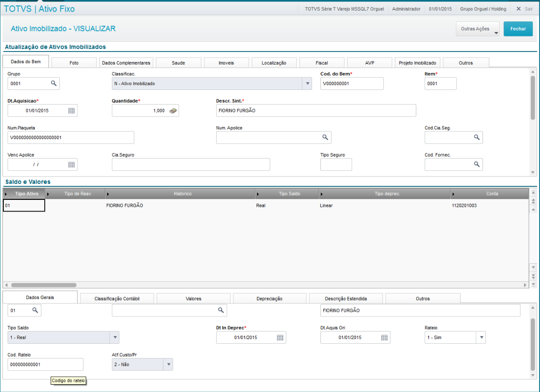Click the Historico column header
This screenshot has width=540, height=392.
point(180,194)
